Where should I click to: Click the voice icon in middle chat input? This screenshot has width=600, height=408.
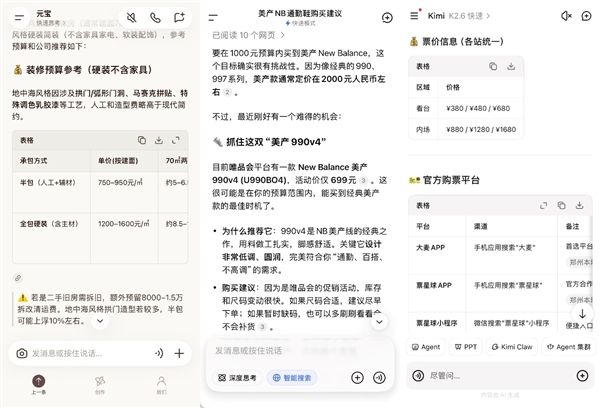379,378
